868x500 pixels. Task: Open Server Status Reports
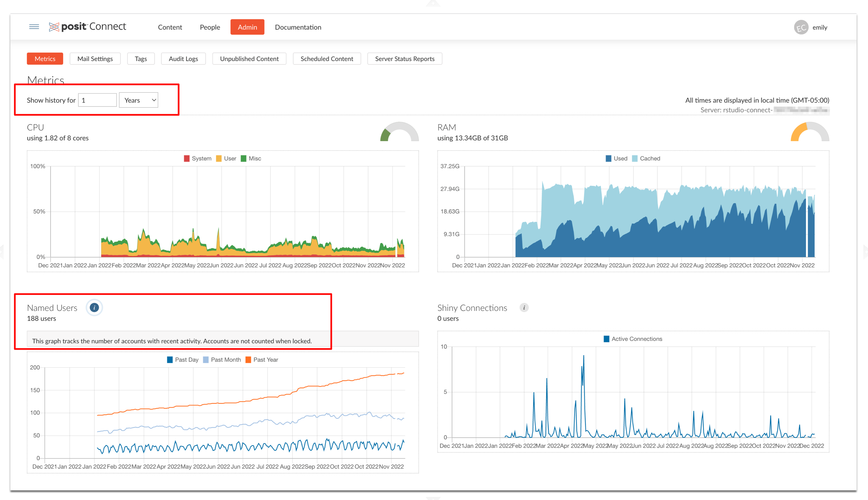pyautogui.click(x=405, y=59)
